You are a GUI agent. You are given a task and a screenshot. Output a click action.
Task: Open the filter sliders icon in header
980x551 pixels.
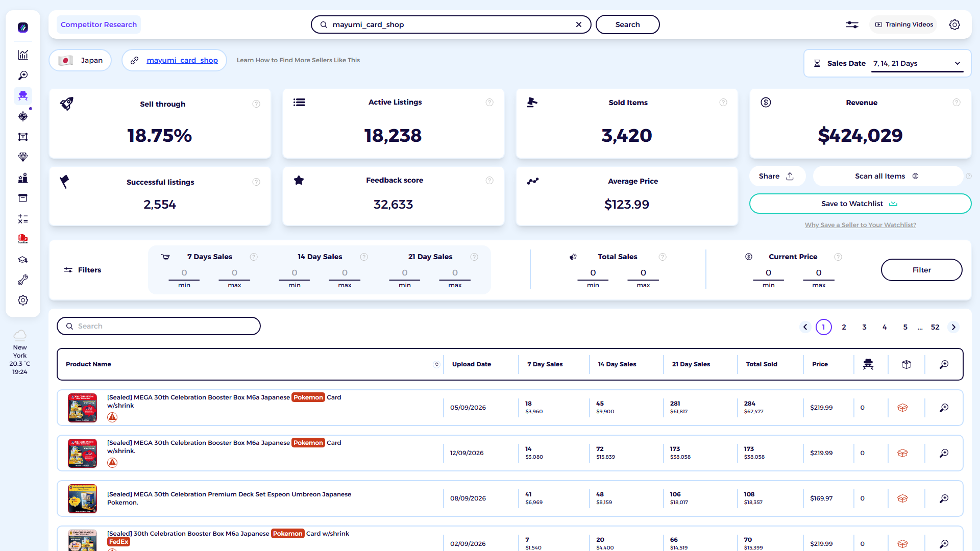pyautogui.click(x=852, y=24)
